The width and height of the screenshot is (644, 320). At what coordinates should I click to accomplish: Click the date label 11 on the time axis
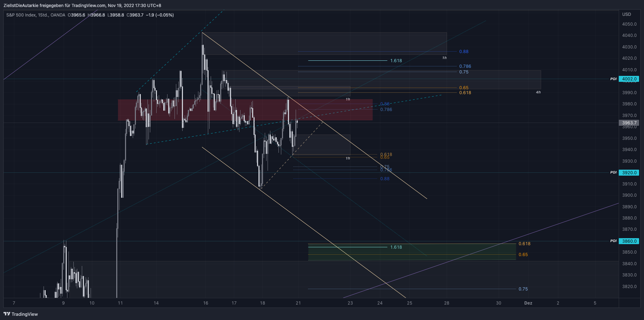click(x=120, y=303)
